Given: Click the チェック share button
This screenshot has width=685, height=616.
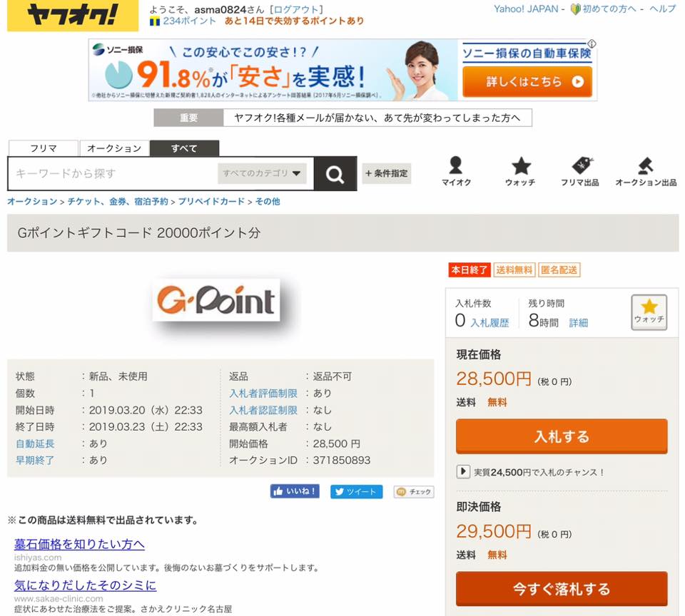Looking at the screenshot, I should [414, 491].
